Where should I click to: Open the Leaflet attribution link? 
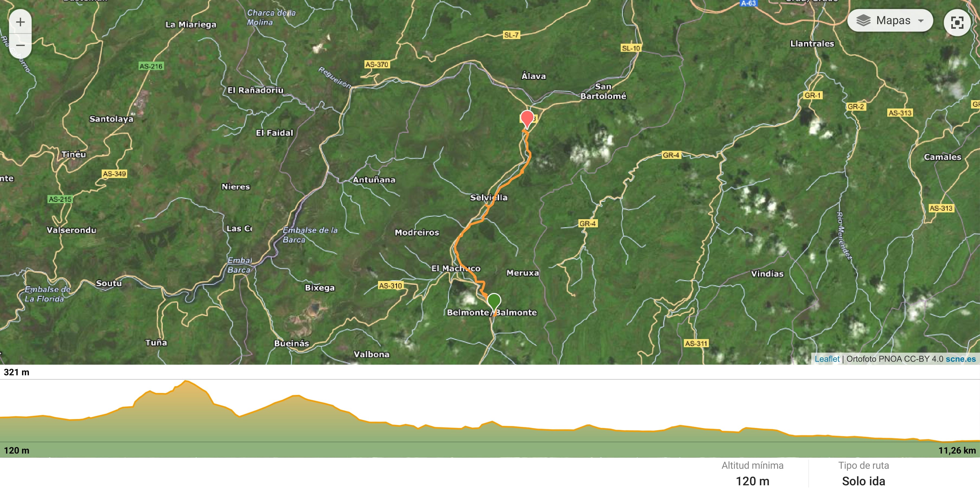[827, 359]
